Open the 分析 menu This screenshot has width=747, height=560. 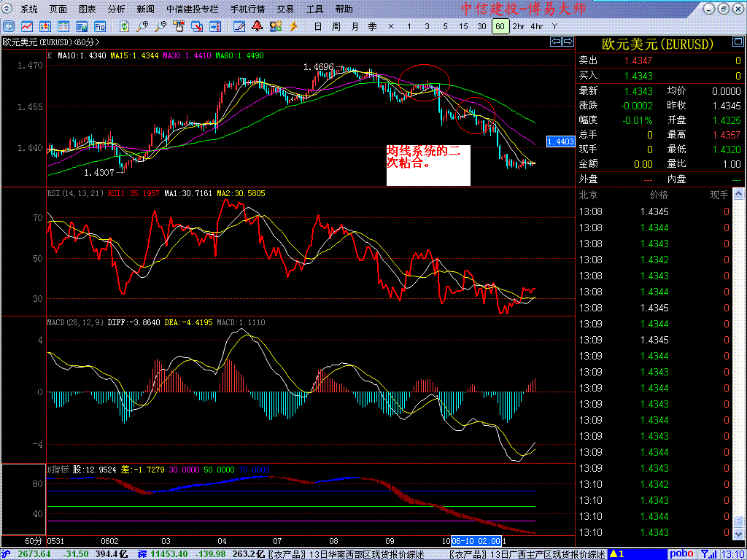point(116,9)
